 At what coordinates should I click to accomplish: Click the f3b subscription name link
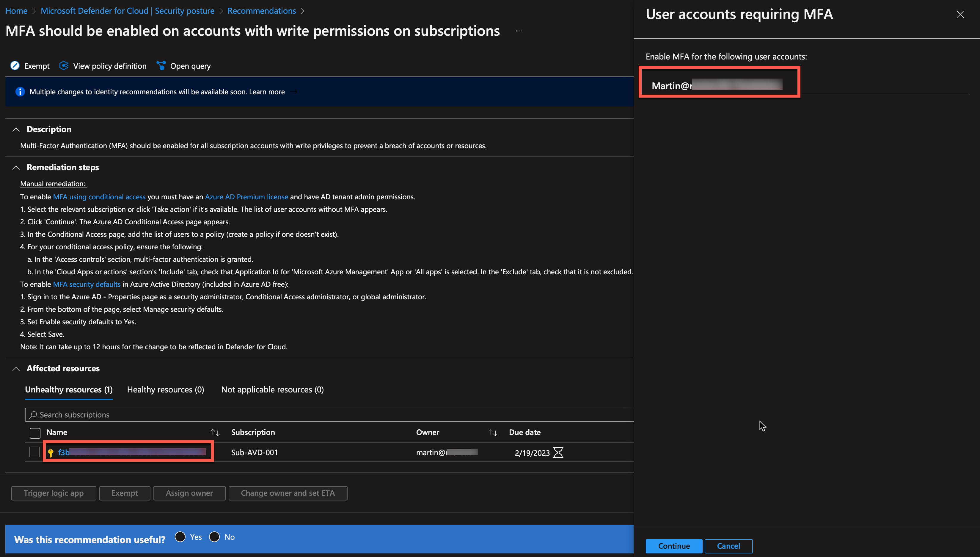(x=132, y=452)
